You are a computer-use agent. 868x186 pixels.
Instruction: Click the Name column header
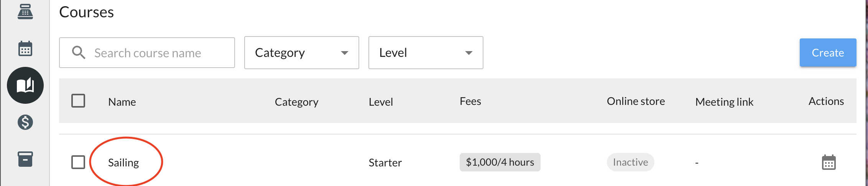tap(122, 102)
